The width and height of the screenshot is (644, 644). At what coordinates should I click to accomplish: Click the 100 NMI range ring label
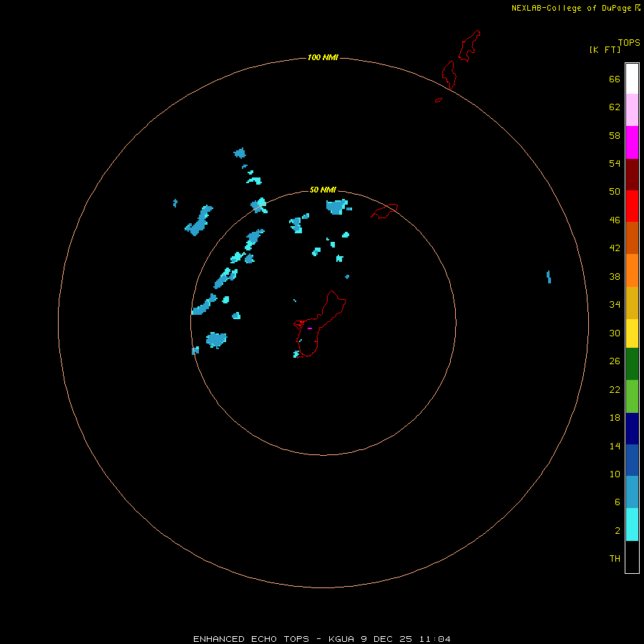click(323, 57)
